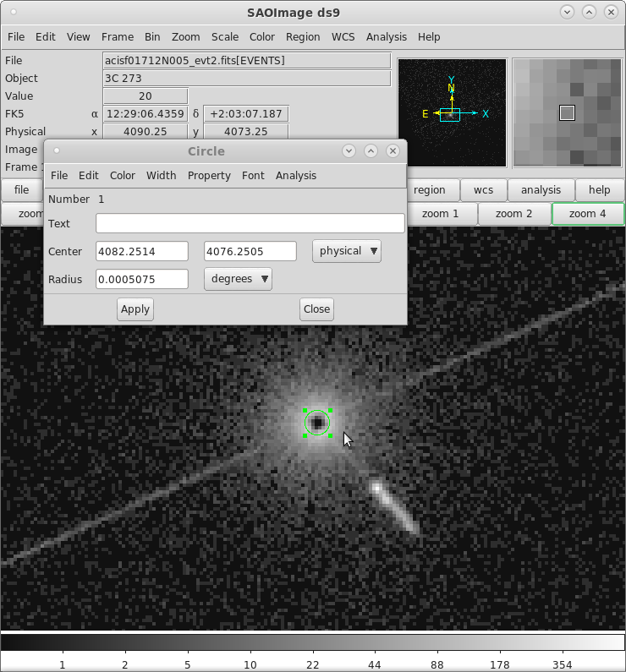The image size is (626, 672).
Task: Select the zoom 4 button
Action: [587, 214]
